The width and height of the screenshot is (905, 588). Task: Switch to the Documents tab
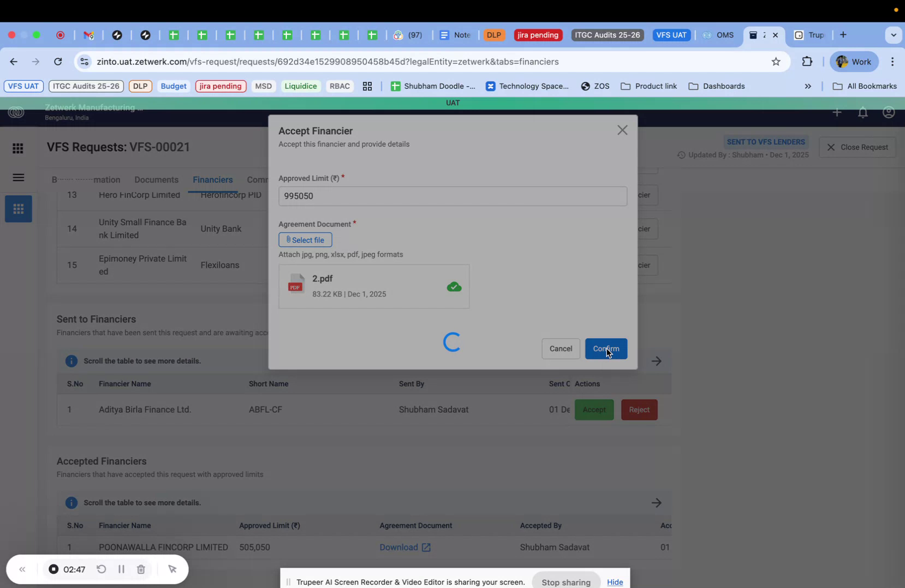(156, 179)
